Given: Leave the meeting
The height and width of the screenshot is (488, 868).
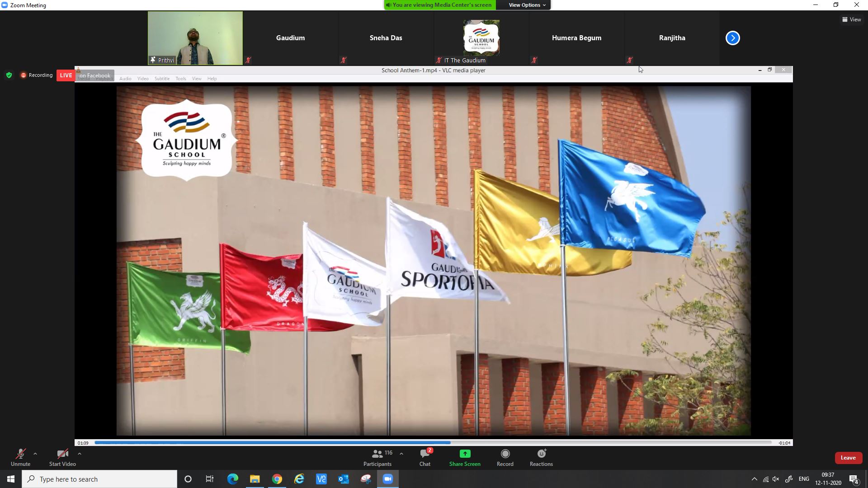Looking at the screenshot, I should [x=848, y=458].
